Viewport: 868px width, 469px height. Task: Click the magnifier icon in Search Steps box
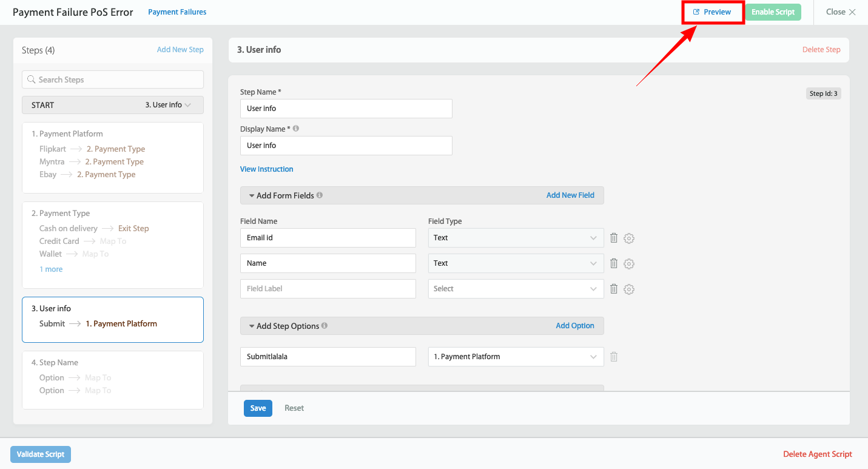[32, 79]
